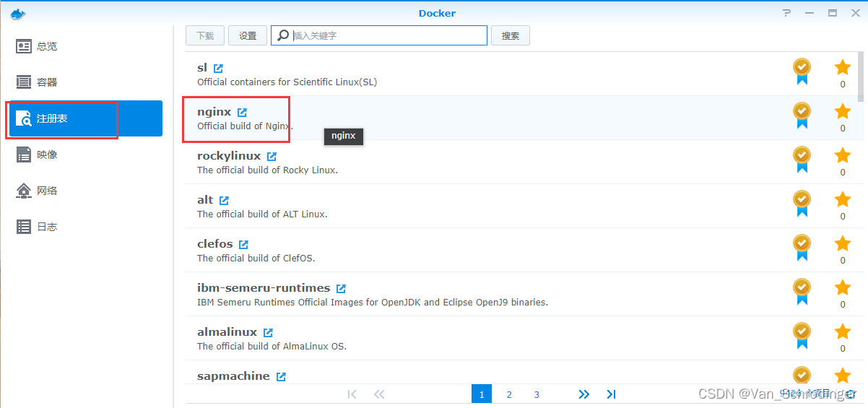Jump to the last page of results

(611, 394)
